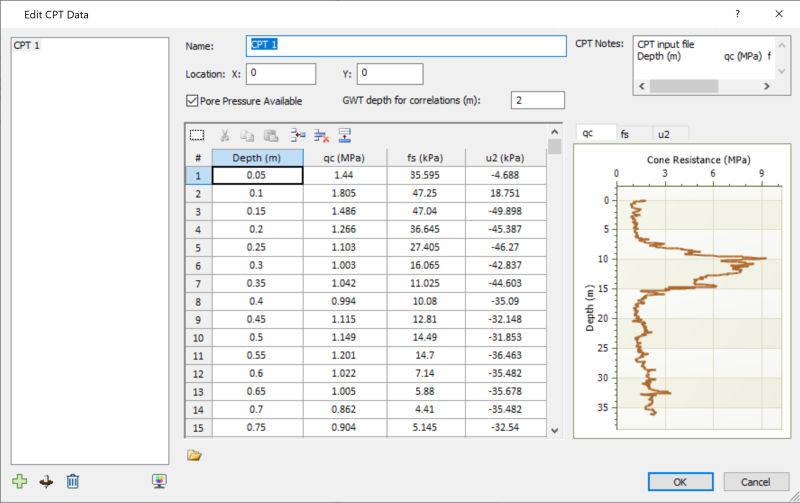Screen dimensions: 800x503
Task: Click fs cell 12.81
Action: (426, 319)
